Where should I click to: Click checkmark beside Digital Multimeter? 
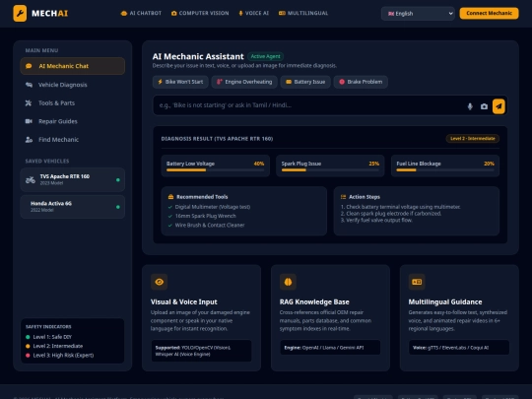tap(170, 207)
